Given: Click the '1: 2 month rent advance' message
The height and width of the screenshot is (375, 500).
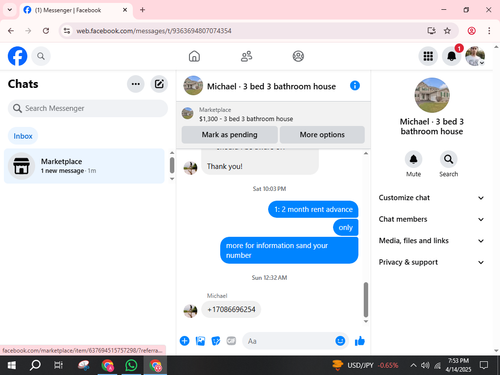Looking at the screenshot, I should (313, 209).
